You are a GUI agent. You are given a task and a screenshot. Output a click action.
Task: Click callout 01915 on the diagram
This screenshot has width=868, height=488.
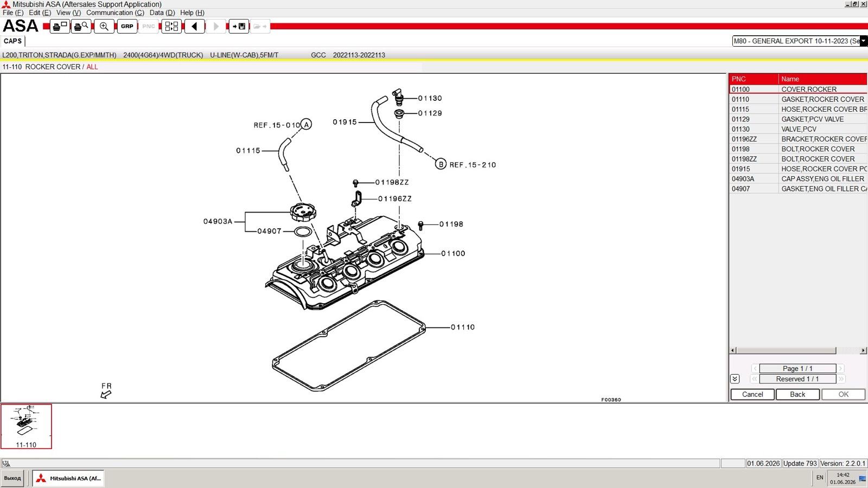coord(345,122)
